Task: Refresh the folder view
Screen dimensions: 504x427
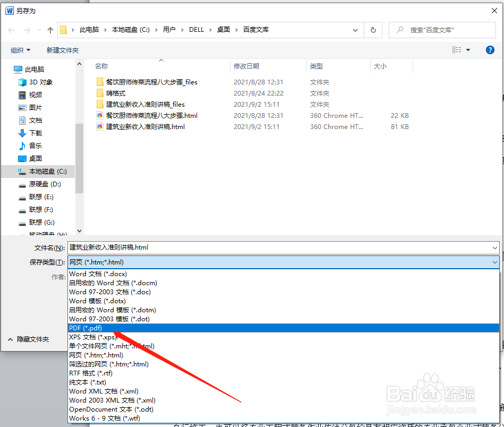Action: [x=373, y=30]
